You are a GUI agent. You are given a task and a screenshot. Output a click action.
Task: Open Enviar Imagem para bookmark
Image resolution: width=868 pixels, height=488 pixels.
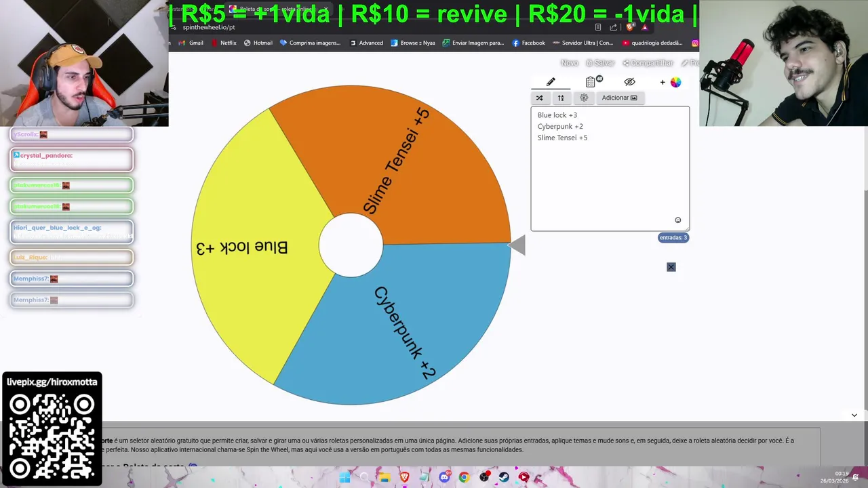(473, 43)
